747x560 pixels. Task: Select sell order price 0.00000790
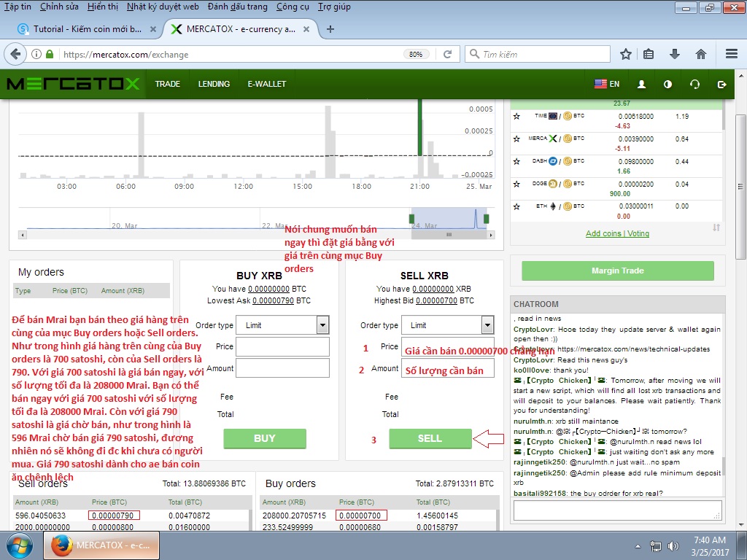pyautogui.click(x=114, y=516)
